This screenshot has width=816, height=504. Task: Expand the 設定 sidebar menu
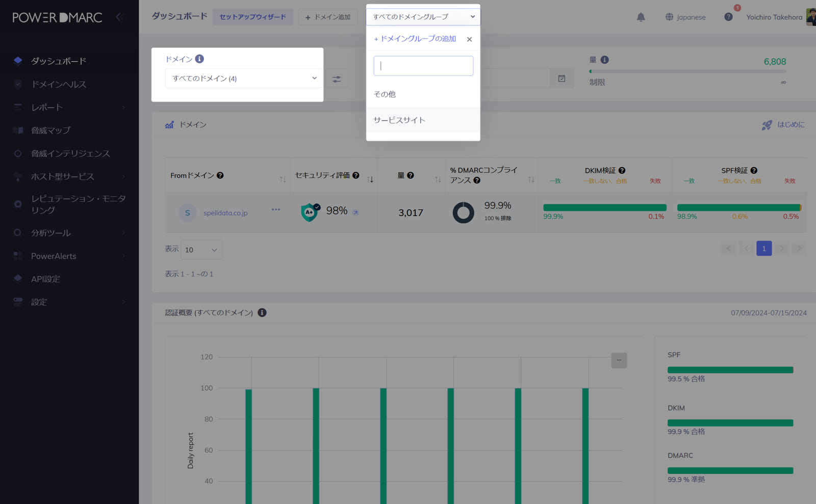pos(69,302)
